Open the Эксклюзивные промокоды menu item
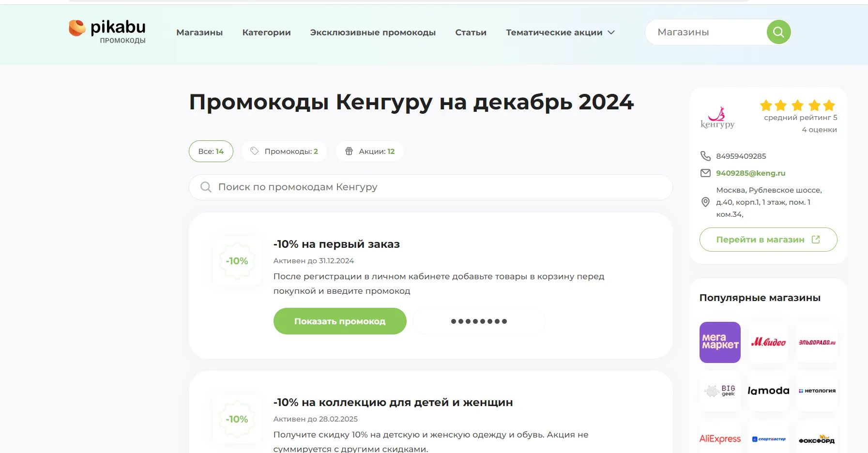Viewport: 868px width, 453px height. 373,32
